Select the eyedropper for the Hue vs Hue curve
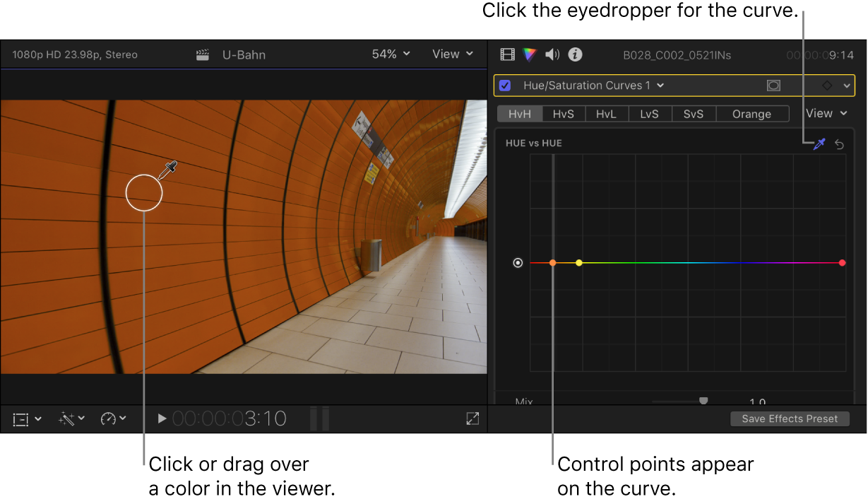 click(x=819, y=144)
